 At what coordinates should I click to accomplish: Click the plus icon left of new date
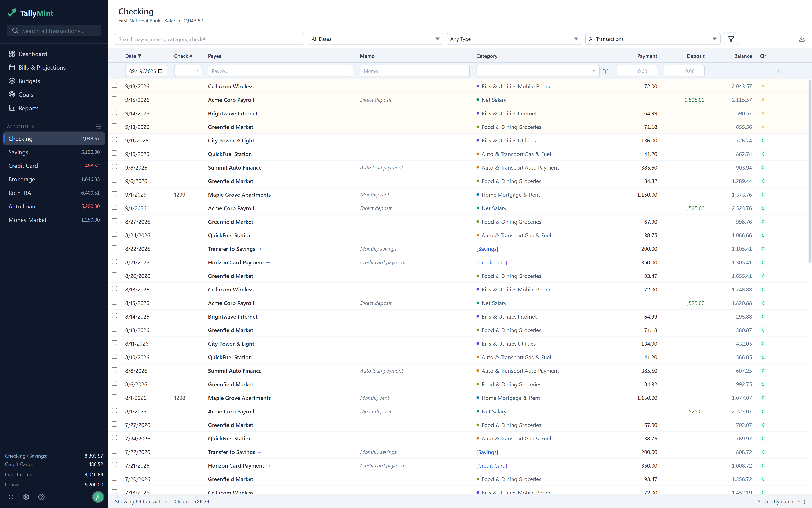[x=115, y=71]
